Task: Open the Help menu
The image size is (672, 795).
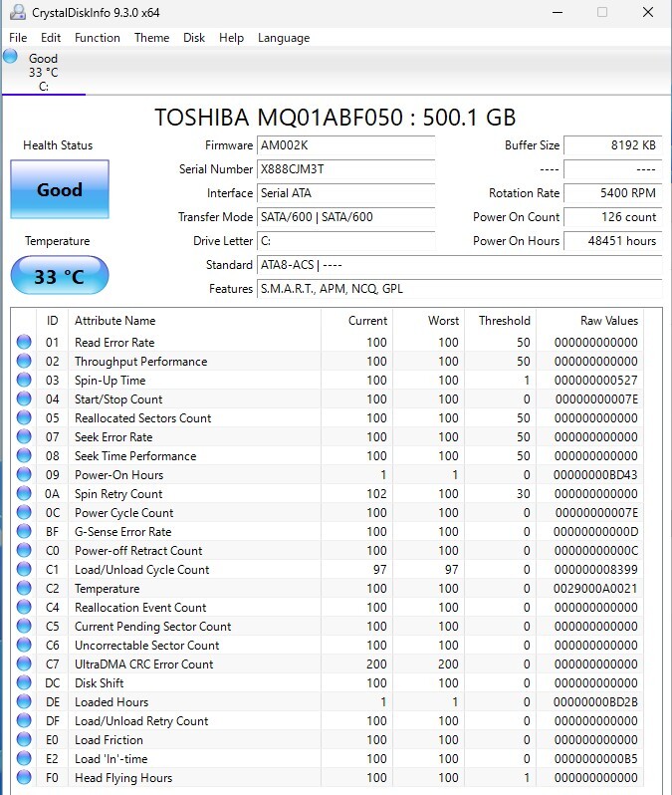Action: 231,38
